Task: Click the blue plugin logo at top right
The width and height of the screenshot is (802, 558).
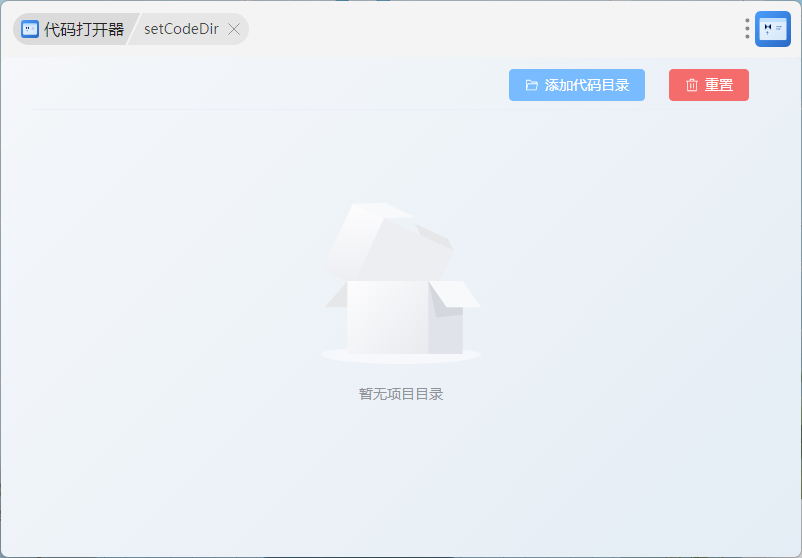Action: pos(772,29)
